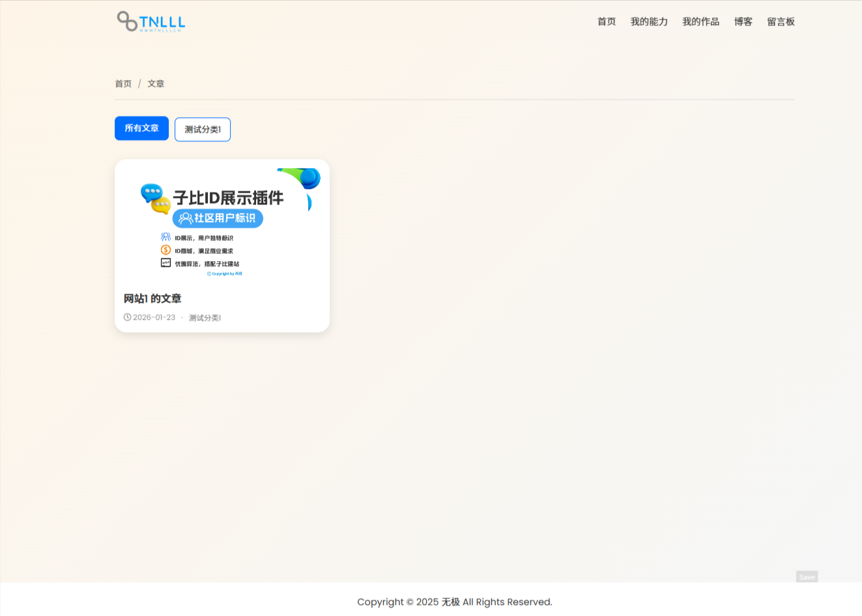Click the user-group icon beside ID展示 line

coord(165,236)
